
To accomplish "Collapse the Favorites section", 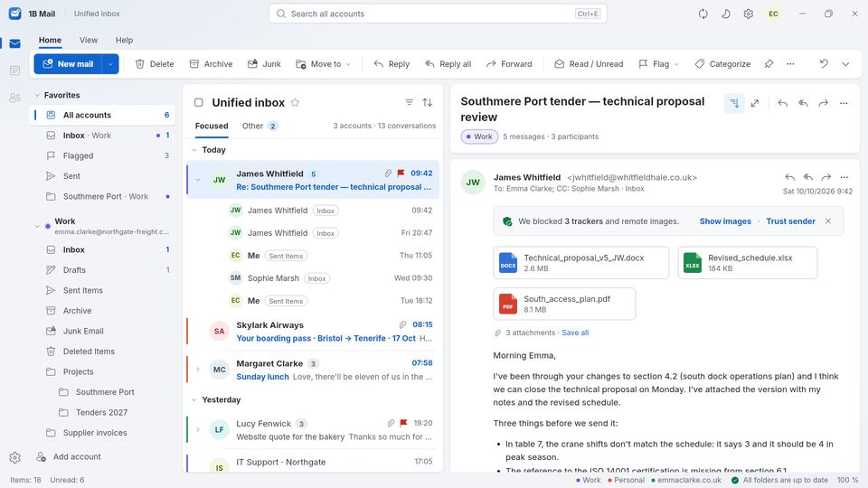I will [x=37, y=95].
